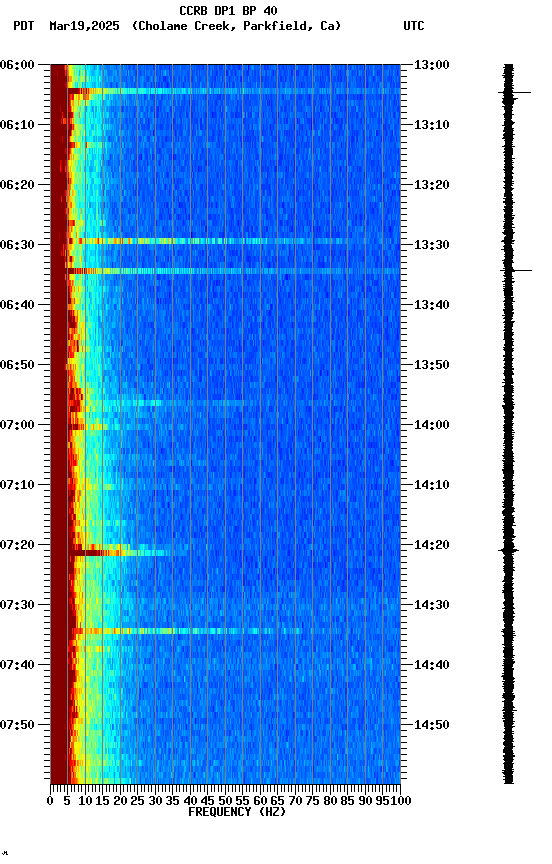Click the "UTC" timezone label
Viewport: 552px width, 864px height.
click(x=414, y=26)
